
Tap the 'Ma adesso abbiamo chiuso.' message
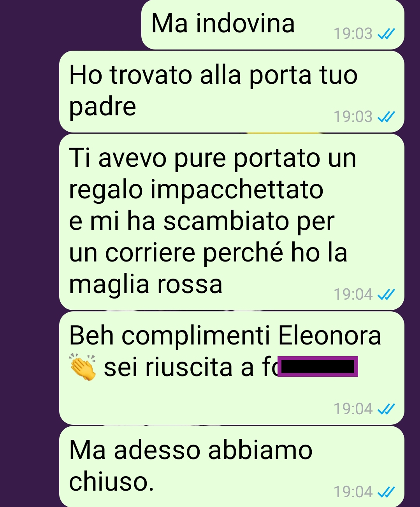point(232,466)
